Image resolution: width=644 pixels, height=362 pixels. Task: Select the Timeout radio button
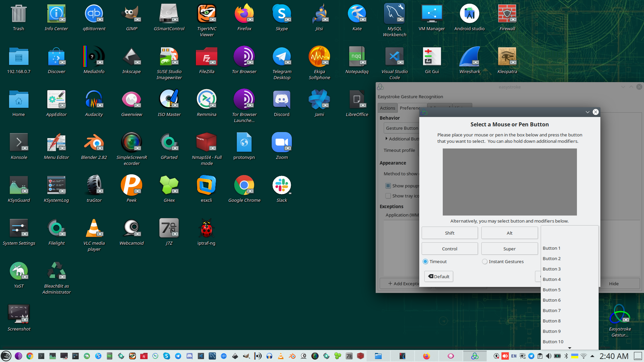pyautogui.click(x=425, y=261)
